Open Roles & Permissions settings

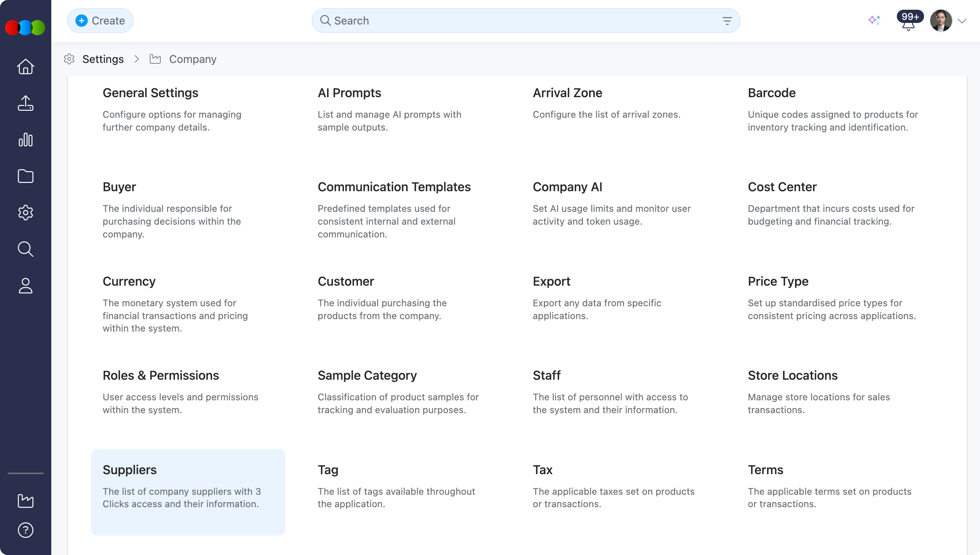[160, 375]
